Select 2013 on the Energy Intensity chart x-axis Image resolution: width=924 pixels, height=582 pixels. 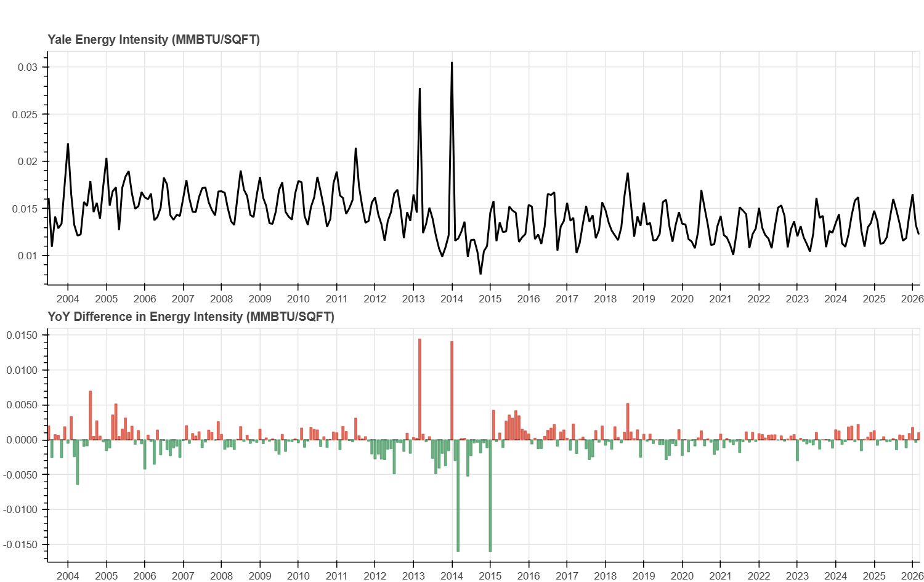(x=413, y=299)
